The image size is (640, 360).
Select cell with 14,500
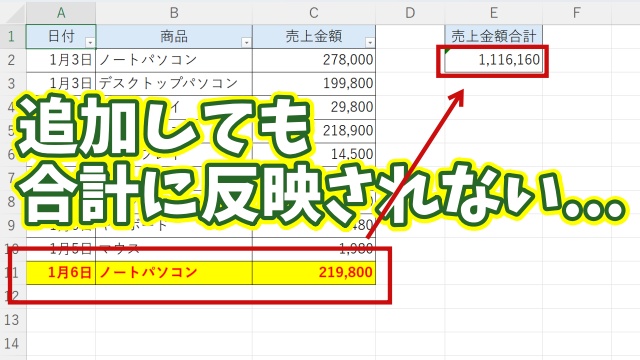pyautogui.click(x=314, y=154)
